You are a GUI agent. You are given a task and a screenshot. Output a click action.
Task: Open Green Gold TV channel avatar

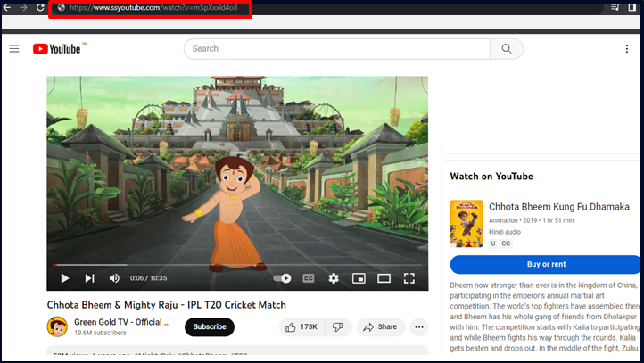pos(57,326)
